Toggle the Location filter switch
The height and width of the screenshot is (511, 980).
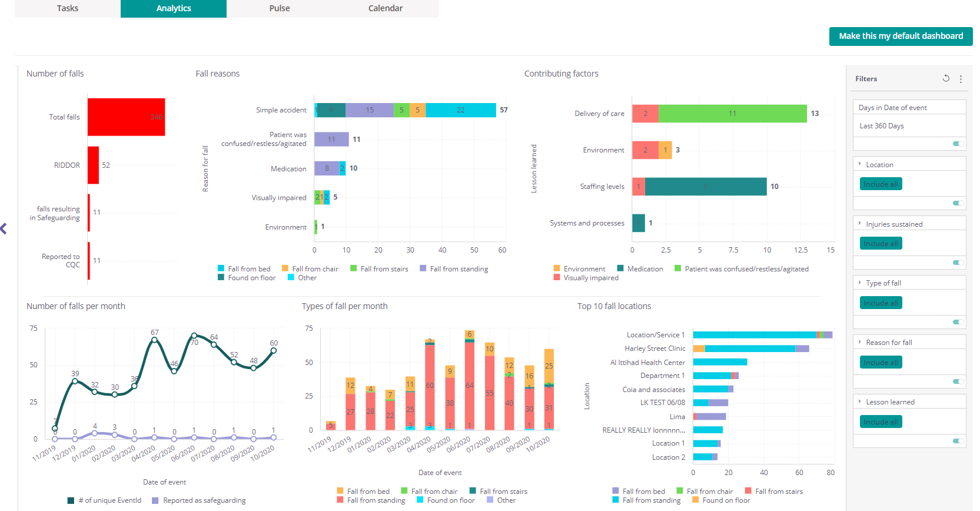(958, 203)
